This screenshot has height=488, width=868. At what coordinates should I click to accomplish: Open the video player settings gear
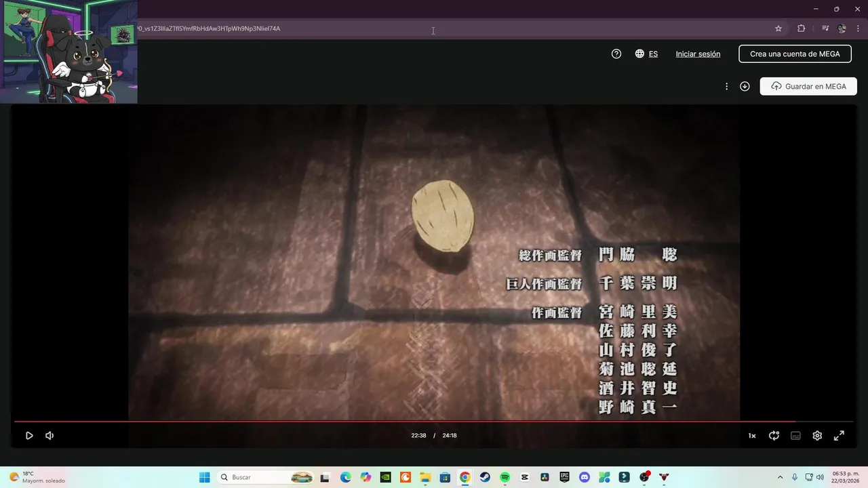click(817, 436)
